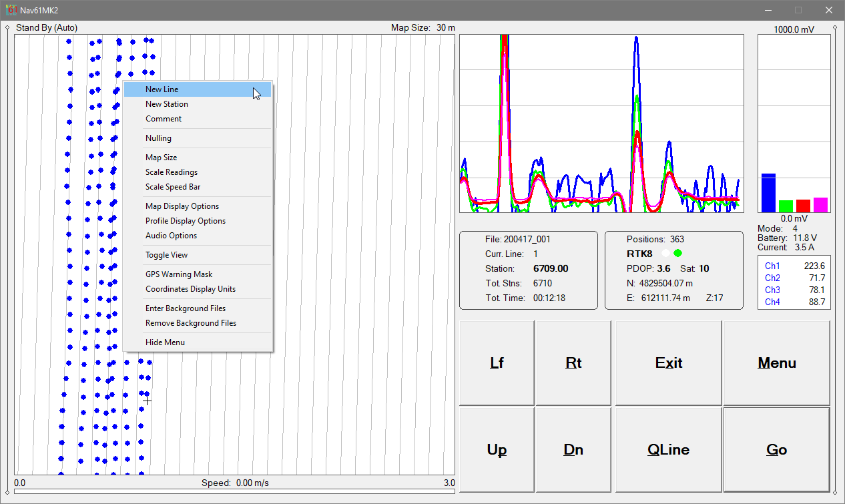Click Map Size: 30 m label
This screenshot has height=504, width=845.
tap(423, 27)
